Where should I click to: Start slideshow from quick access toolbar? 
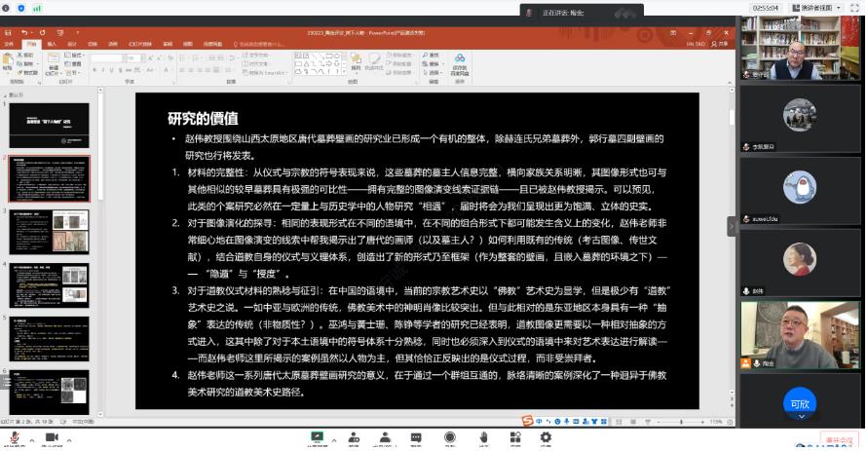[59, 33]
